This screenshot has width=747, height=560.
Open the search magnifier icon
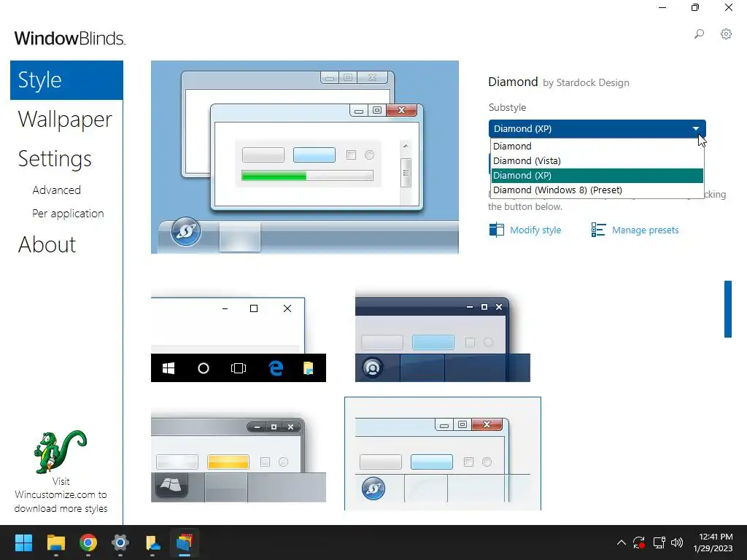[699, 34]
